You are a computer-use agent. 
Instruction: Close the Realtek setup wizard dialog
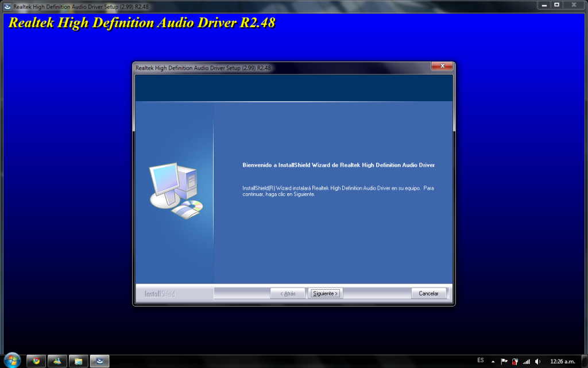point(442,66)
